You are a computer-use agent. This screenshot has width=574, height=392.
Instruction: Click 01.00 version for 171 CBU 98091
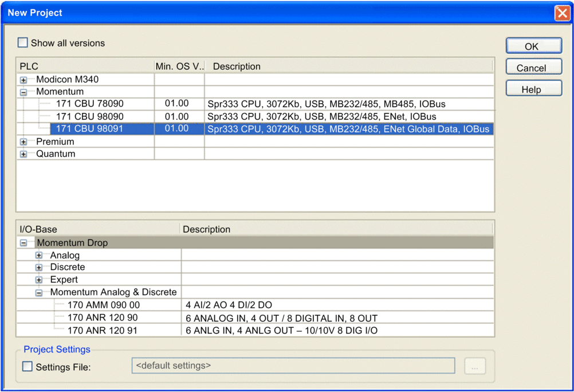point(177,128)
